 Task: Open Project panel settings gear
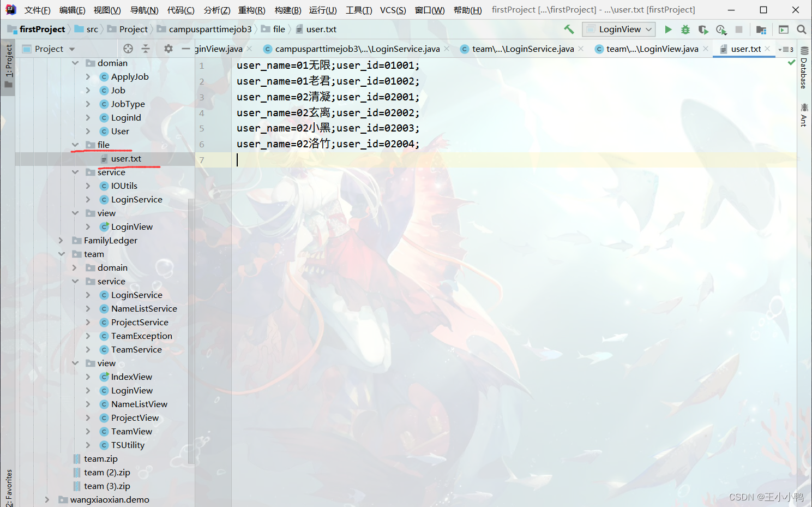(169, 49)
